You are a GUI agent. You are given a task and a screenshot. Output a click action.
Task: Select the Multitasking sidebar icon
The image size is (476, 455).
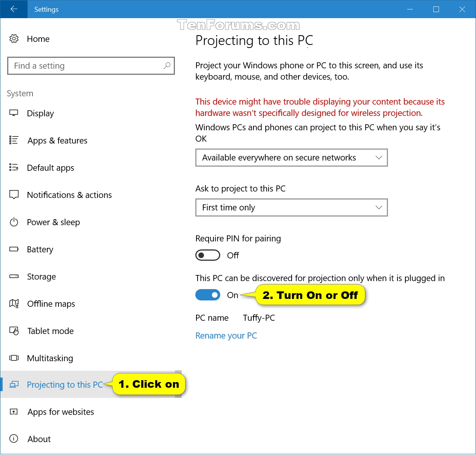[14, 358]
